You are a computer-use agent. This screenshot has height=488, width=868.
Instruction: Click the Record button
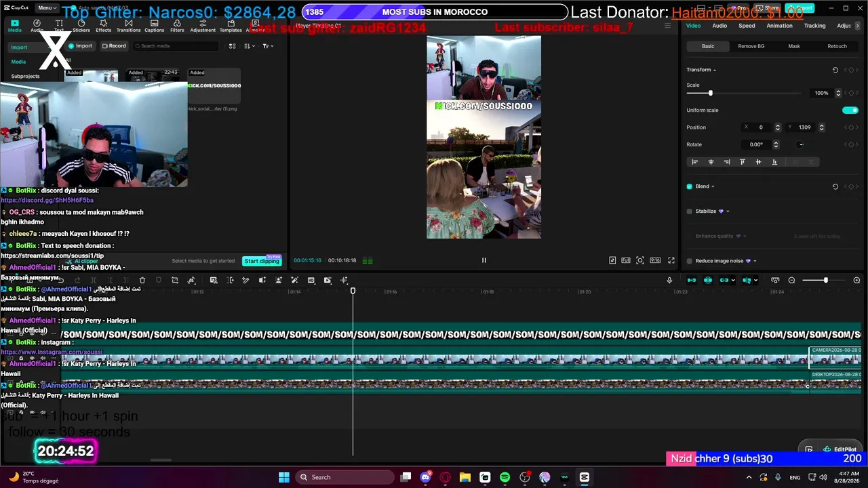coord(114,46)
